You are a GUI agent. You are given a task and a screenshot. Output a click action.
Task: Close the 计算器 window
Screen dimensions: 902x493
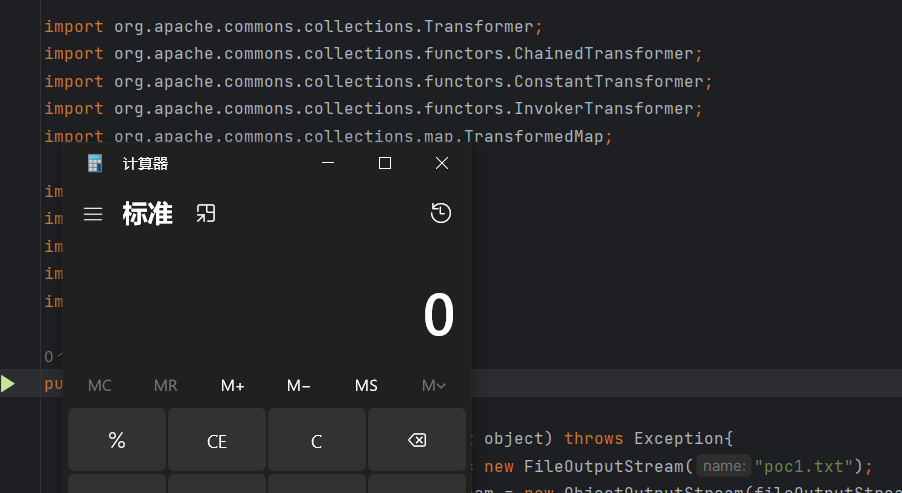(x=441, y=163)
